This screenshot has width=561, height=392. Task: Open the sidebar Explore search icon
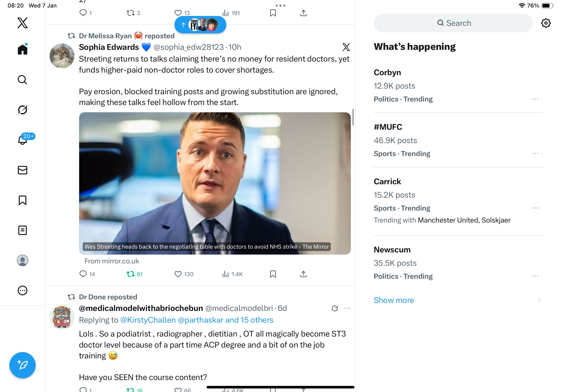(x=23, y=80)
